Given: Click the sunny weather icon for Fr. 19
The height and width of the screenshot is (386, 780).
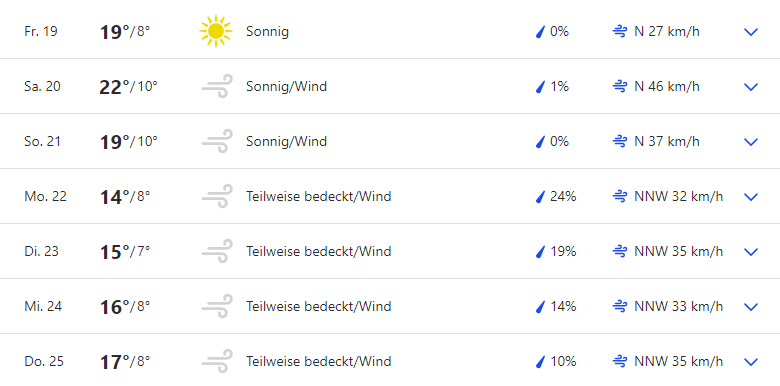Looking at the screenshot, I should pos(215,31).
